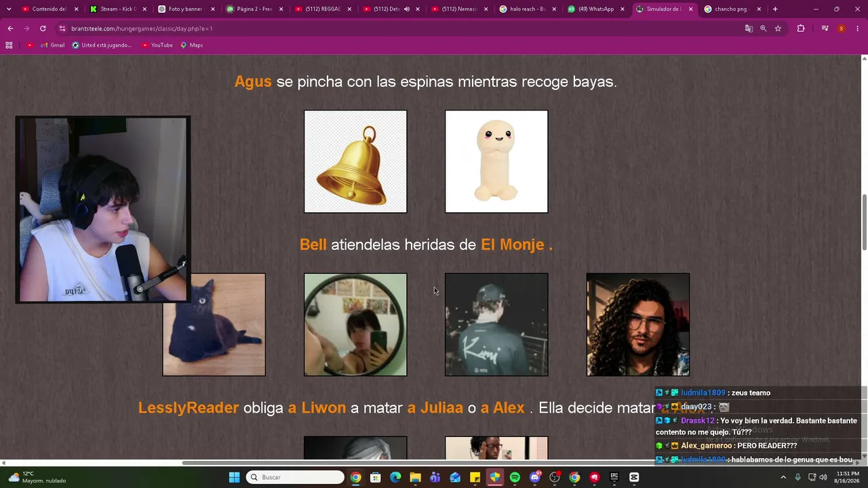Open Microsoft Edge from the taskbar
Image resolution: width=868 pixels, height=488 pixels.
[395, 477]
